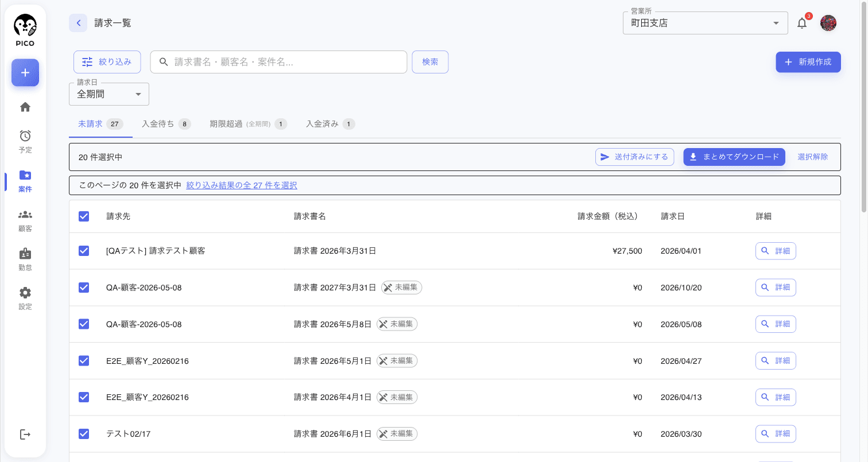Viewport: 868px width, 462px height.
Task: Open 詳細 for テスト02/17 row
Action: pos(776,434)
